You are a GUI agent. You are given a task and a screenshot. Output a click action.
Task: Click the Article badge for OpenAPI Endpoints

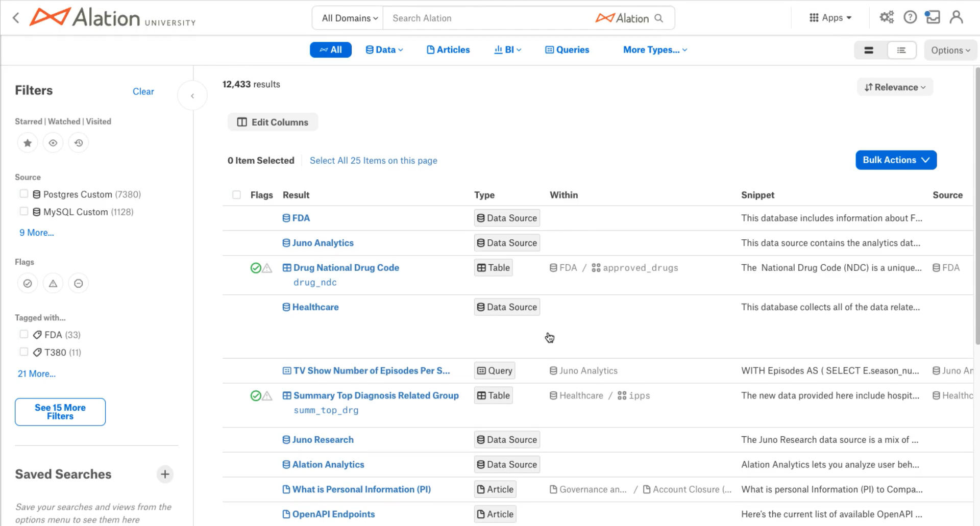point(495,514)
